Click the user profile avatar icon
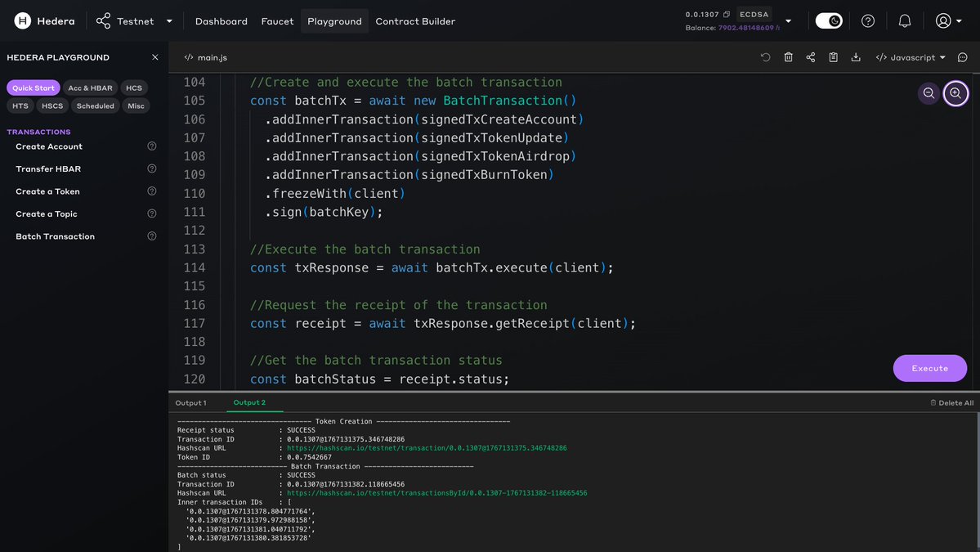Screen dimensions: 980x552 943,20
